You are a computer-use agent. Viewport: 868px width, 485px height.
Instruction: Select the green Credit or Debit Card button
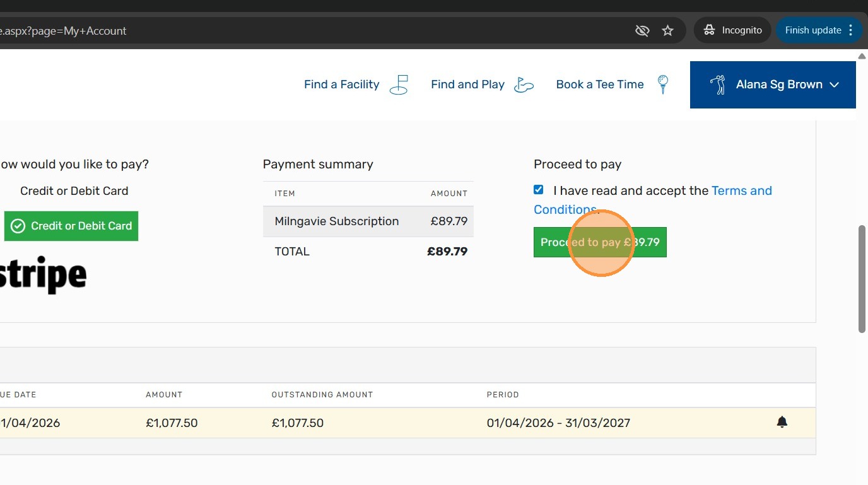point(71,226)
